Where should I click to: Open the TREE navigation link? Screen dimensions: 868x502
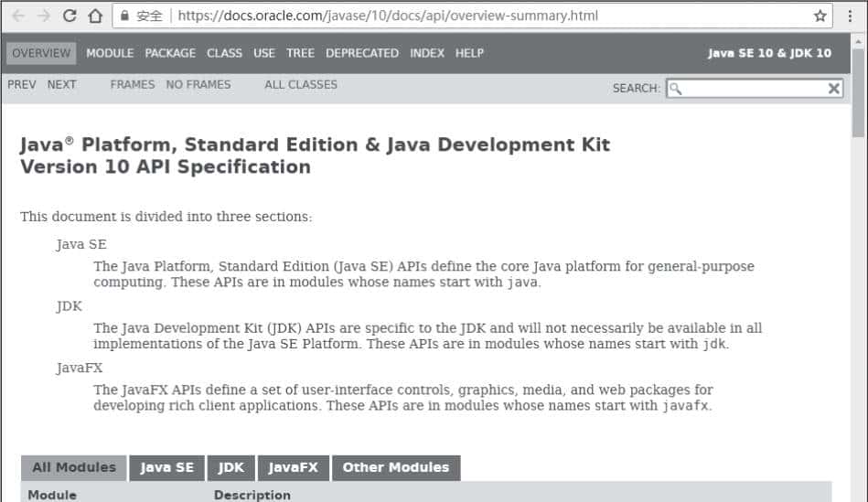click(300, 53)
